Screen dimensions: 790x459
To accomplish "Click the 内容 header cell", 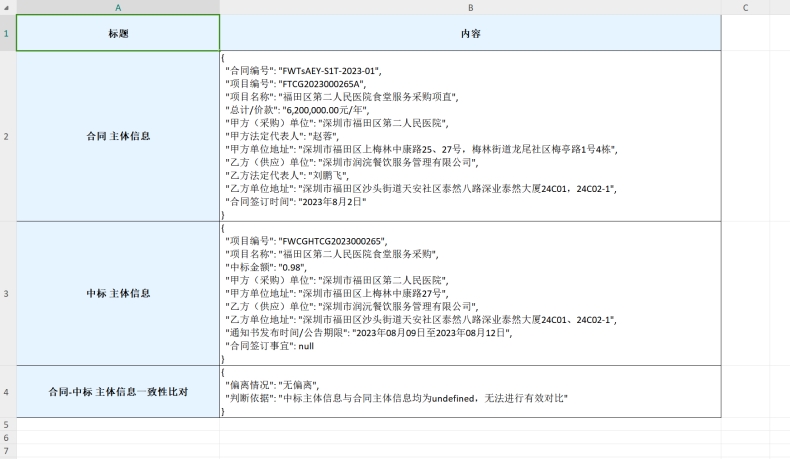I will 470,33.
